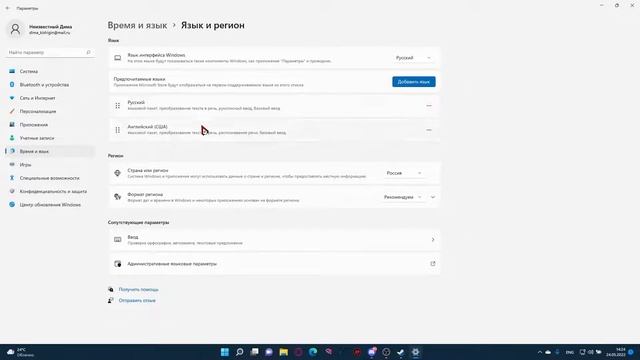
Task: Show hidden system tray icons
Action: click(540, 352)
